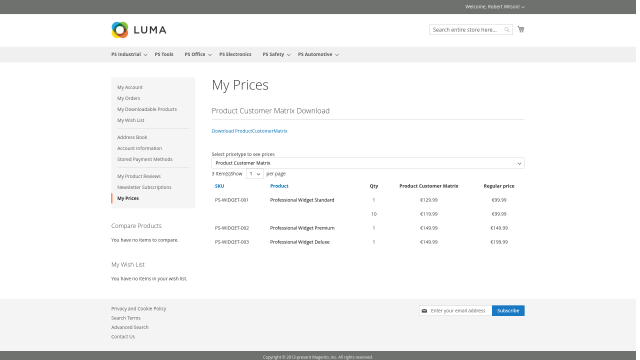Expand the PS Safety menu

pos(276,54)
